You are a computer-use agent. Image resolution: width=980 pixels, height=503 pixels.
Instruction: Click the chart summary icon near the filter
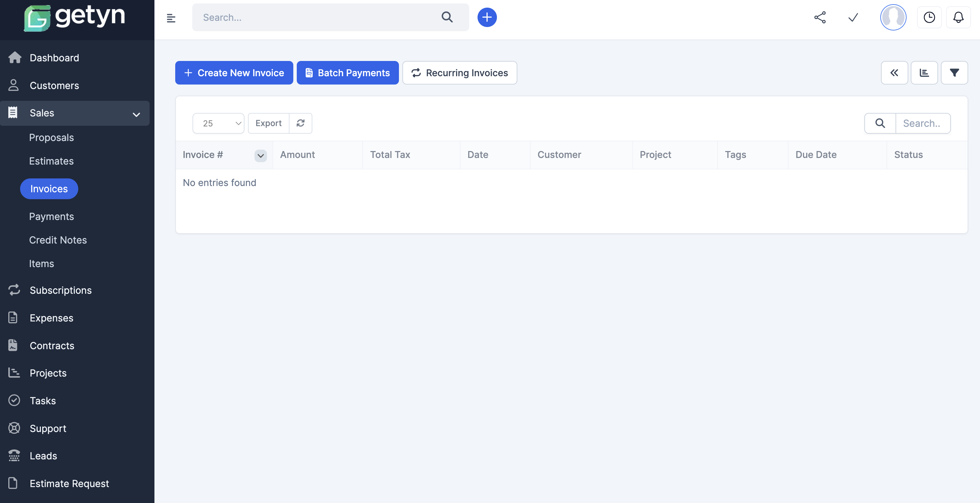coord(925,73)
